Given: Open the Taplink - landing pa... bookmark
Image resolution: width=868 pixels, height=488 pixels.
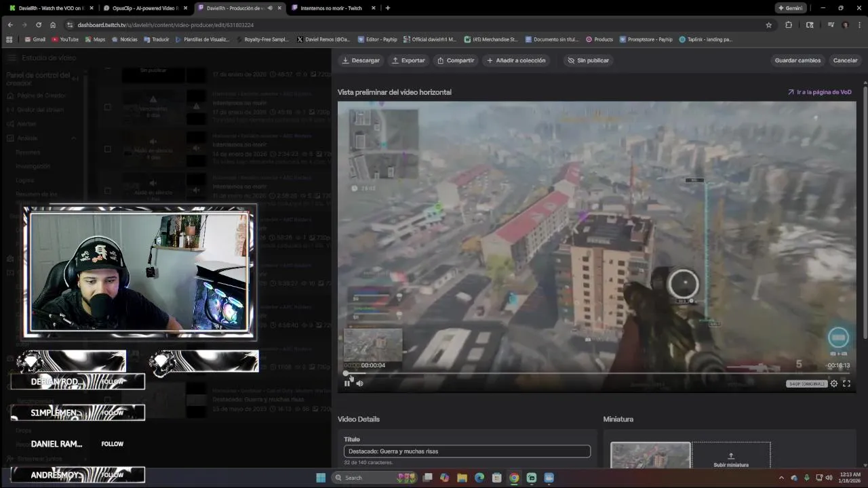Looking at the screenshot, I should point(706,39).
